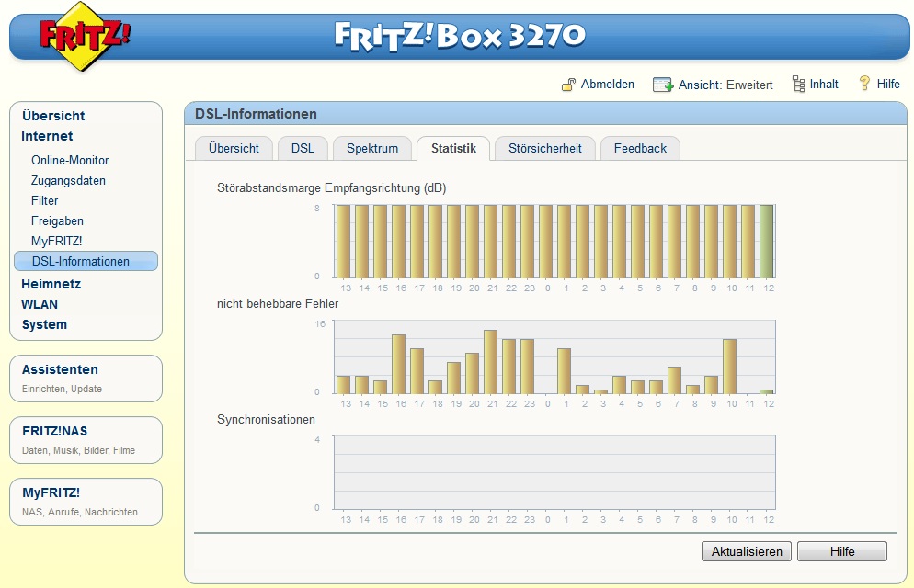Click the Ansicht view mode icon

(663, 85)
